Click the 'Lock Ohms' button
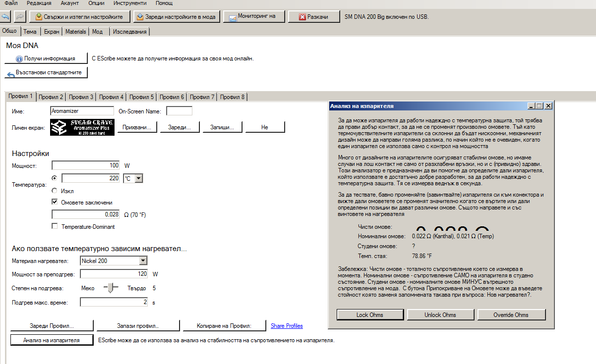The image size is (596, 364). 370,315
